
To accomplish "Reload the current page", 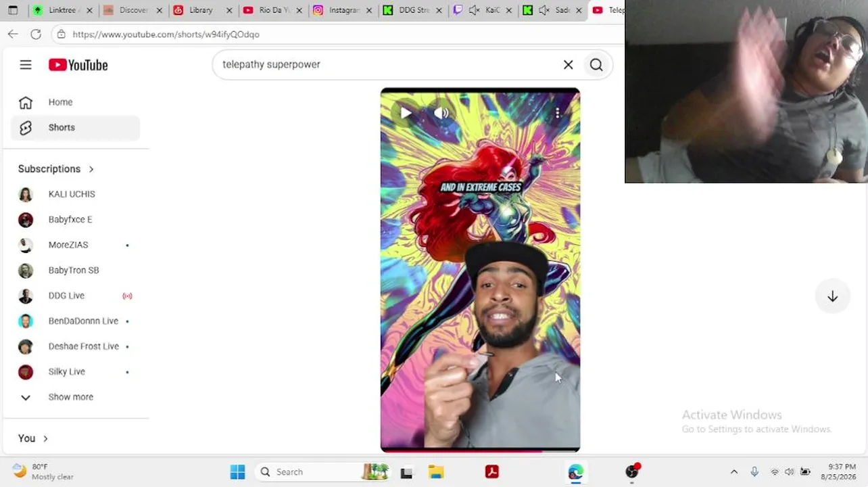I will 36,34.
